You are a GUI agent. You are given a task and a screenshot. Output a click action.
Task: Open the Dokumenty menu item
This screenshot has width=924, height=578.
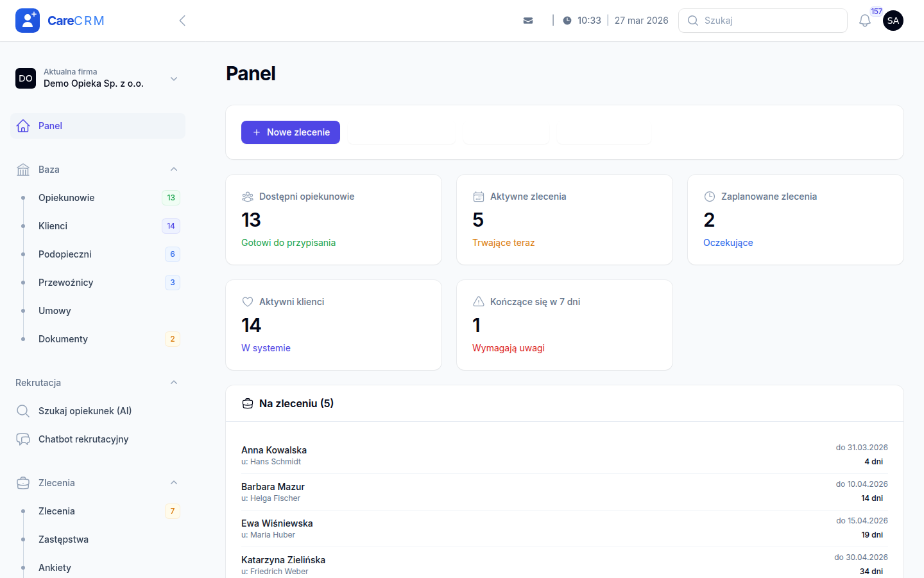click(x=63, y=339)
